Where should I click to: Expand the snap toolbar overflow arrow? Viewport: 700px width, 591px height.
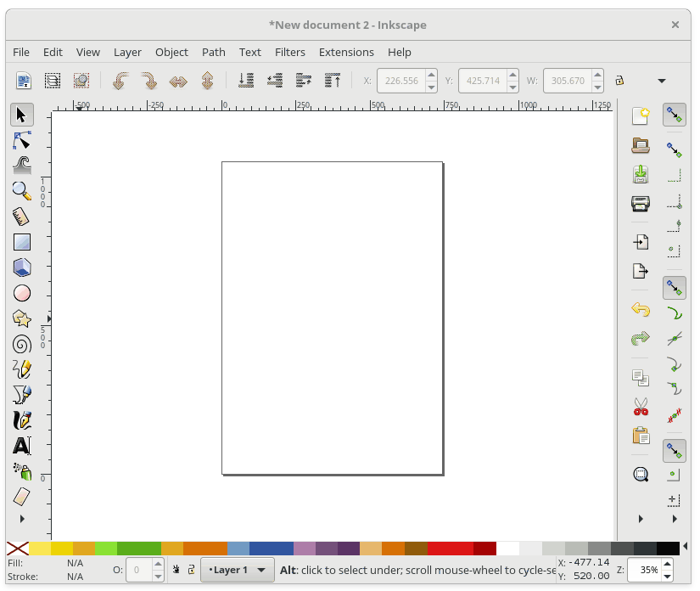click(674, 519)
